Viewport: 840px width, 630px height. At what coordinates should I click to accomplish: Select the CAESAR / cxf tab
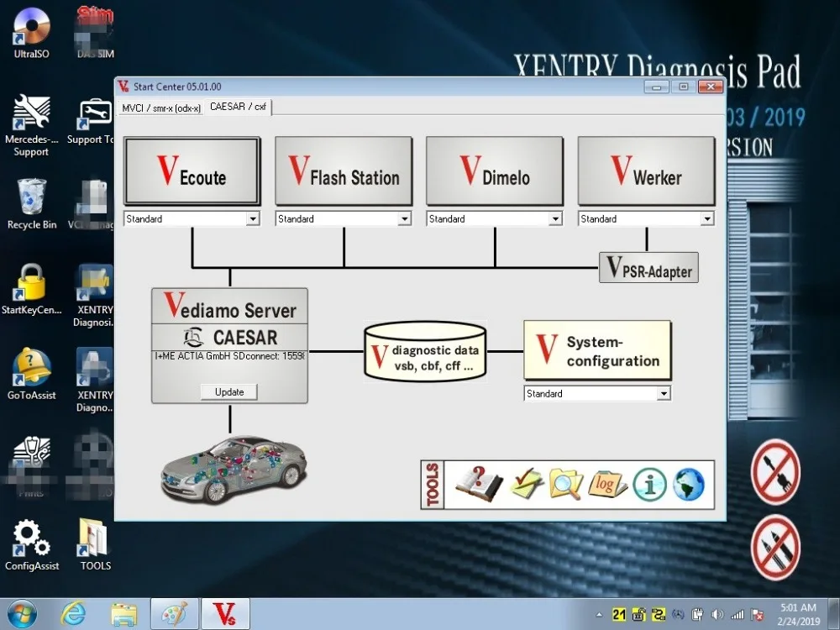[238, 107]
